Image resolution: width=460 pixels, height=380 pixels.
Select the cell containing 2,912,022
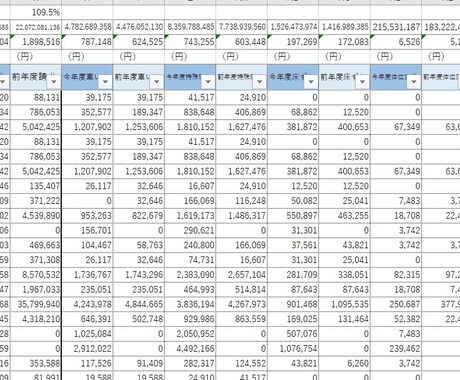[x=87, y=348]
